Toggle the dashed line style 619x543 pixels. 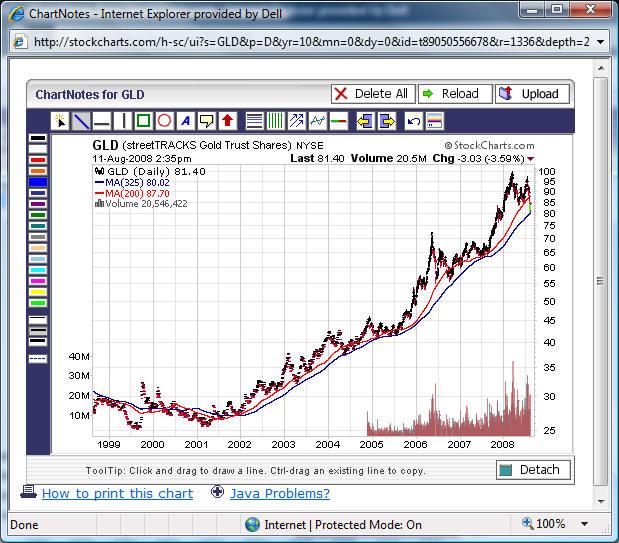pyautogui.click(x=38, y=357)
